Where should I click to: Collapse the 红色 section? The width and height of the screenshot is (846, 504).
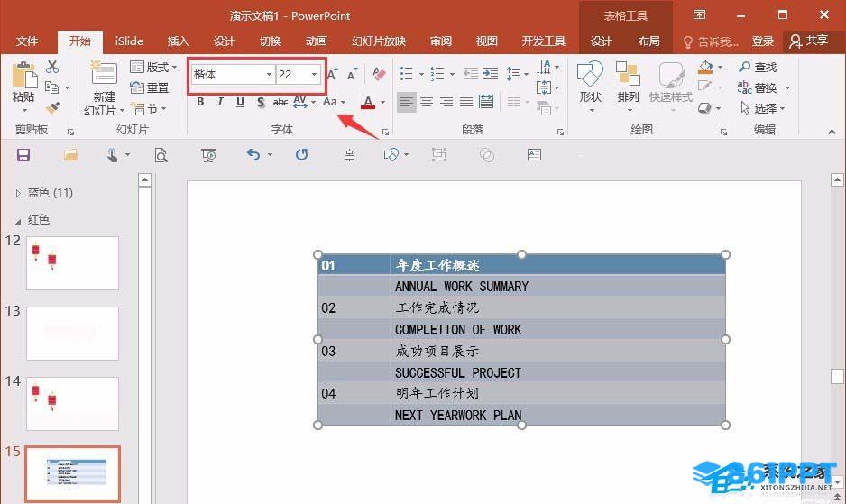18,221
